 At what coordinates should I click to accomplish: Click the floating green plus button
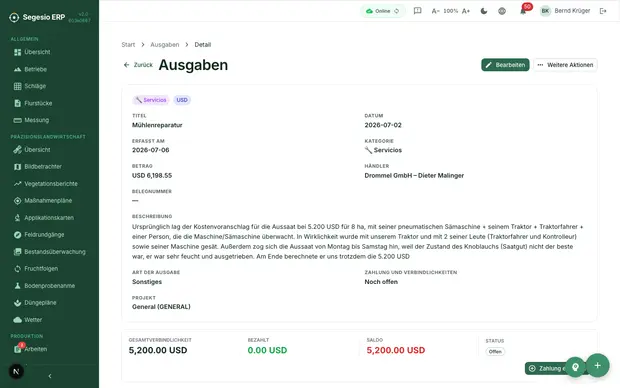coord(597,365)
